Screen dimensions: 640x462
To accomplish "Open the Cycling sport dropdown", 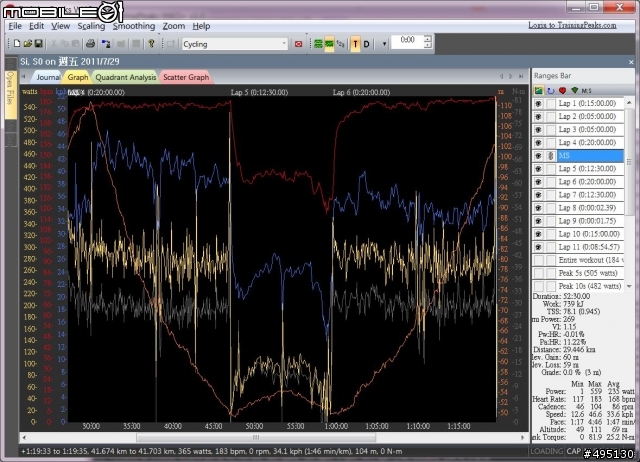I will (284, 44).
